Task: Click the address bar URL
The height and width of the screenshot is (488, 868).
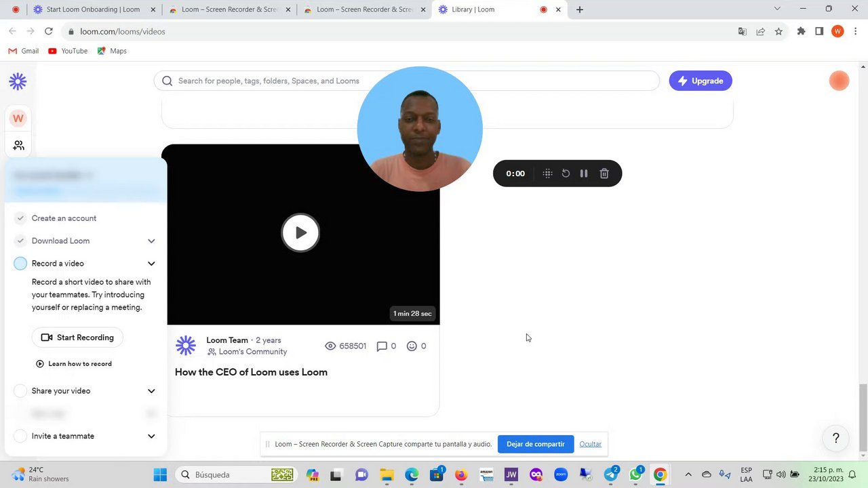Action: 123,31
